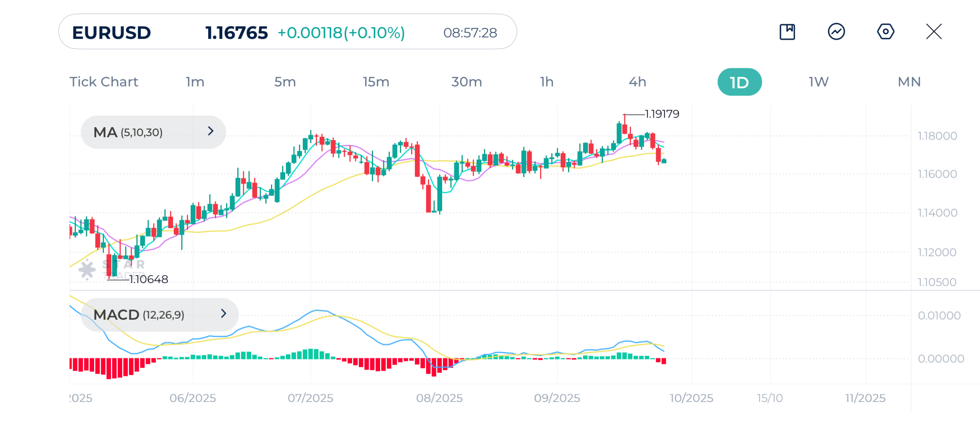This screenshot has width=980, height=433.
Task: Choose the 15m timeframe
Action: [x=376, y=82]
